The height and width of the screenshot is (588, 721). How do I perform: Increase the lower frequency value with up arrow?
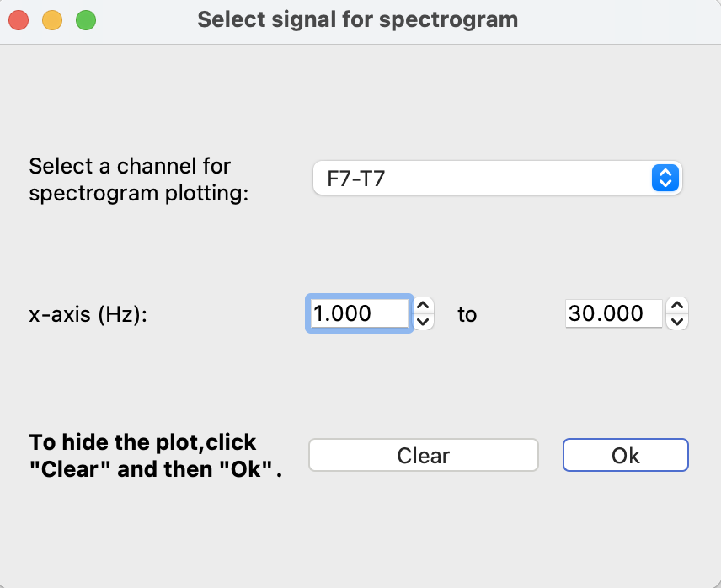[x=425, y=306]
